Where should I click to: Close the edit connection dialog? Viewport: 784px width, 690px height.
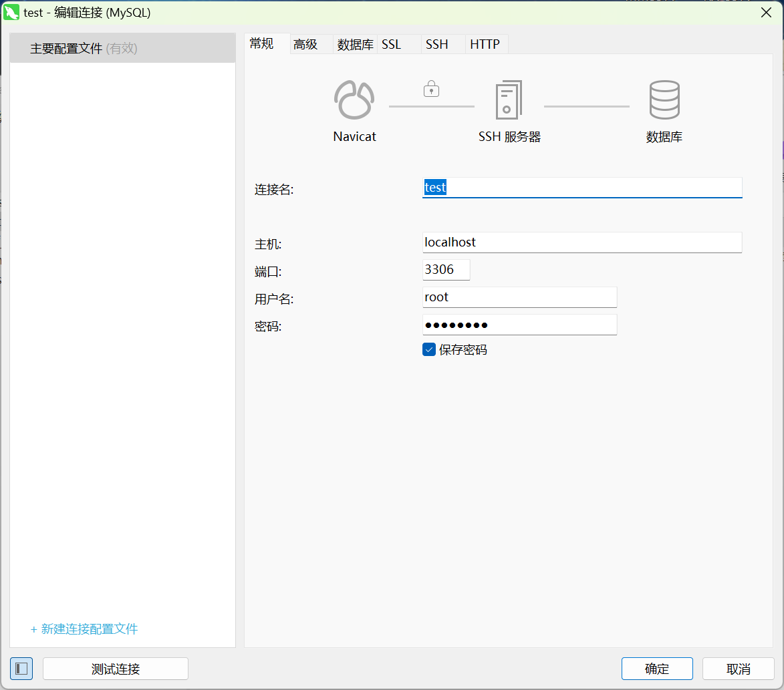[766, 13]
